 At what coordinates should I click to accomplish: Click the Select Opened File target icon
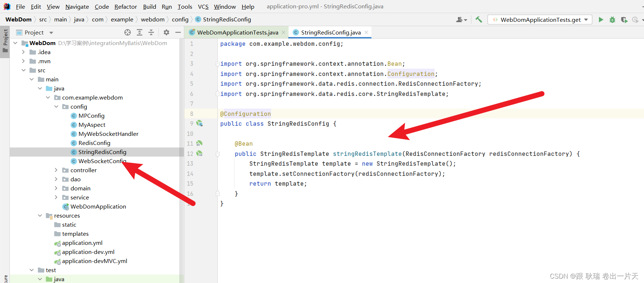[x=128, y=32]
